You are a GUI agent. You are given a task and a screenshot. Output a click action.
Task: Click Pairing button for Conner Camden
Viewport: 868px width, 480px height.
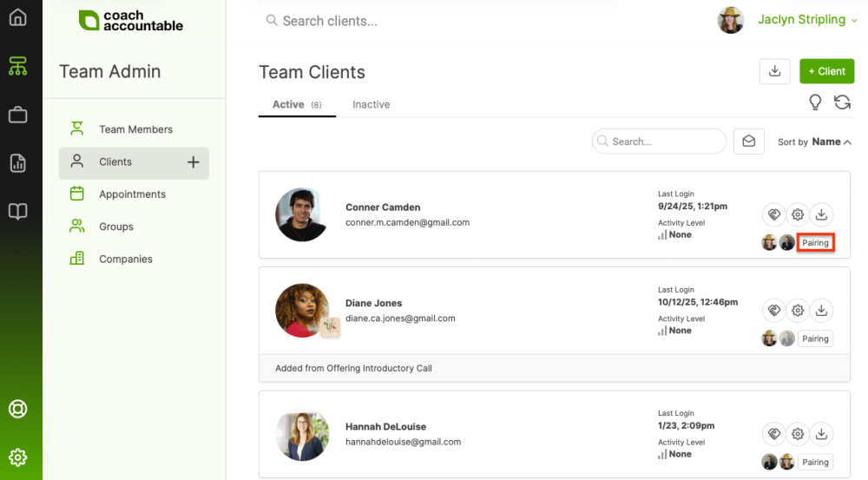point(815,243)
